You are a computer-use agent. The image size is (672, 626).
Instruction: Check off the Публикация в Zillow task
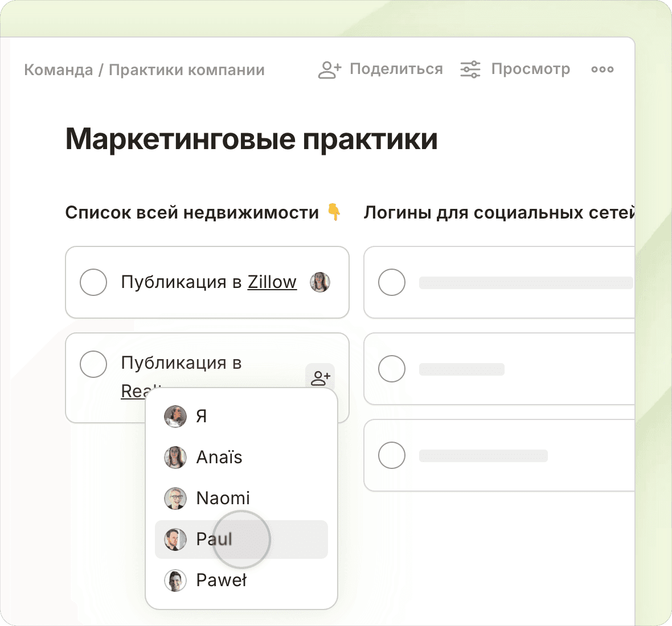tap(93, 282)
